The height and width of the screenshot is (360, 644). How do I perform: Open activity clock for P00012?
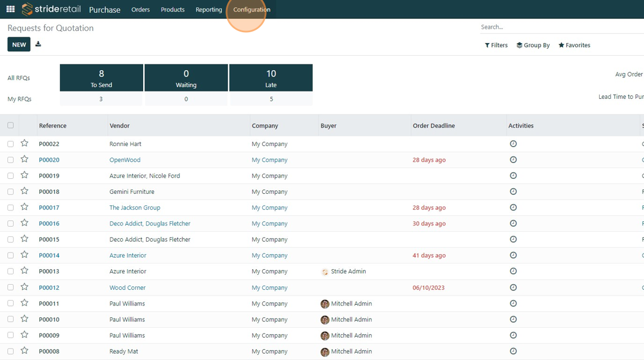coord(513,288)
